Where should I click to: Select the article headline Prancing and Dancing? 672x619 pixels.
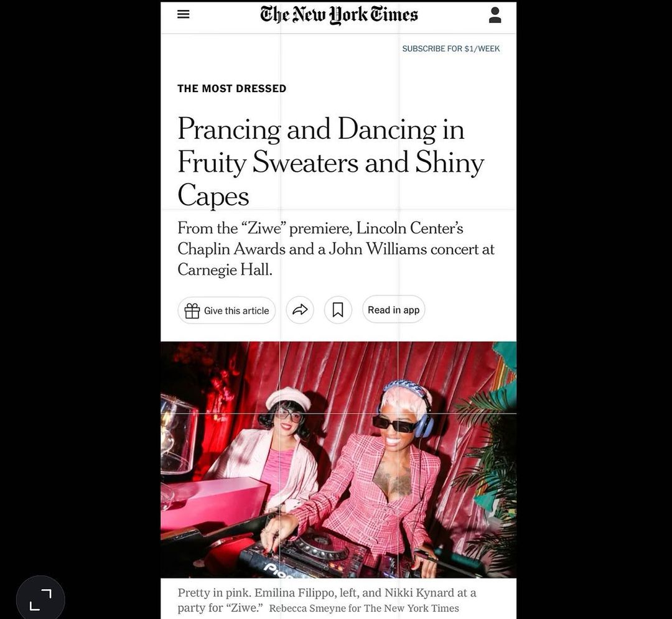point(331,162)
